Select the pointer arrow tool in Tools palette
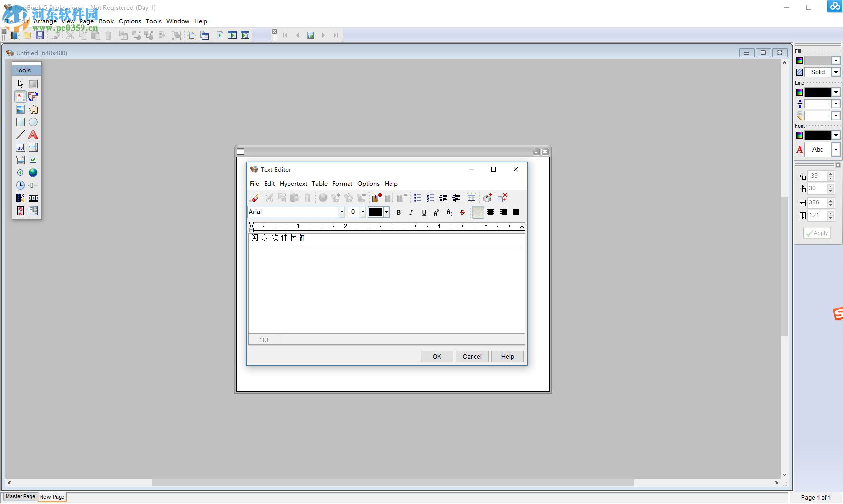 21,84
